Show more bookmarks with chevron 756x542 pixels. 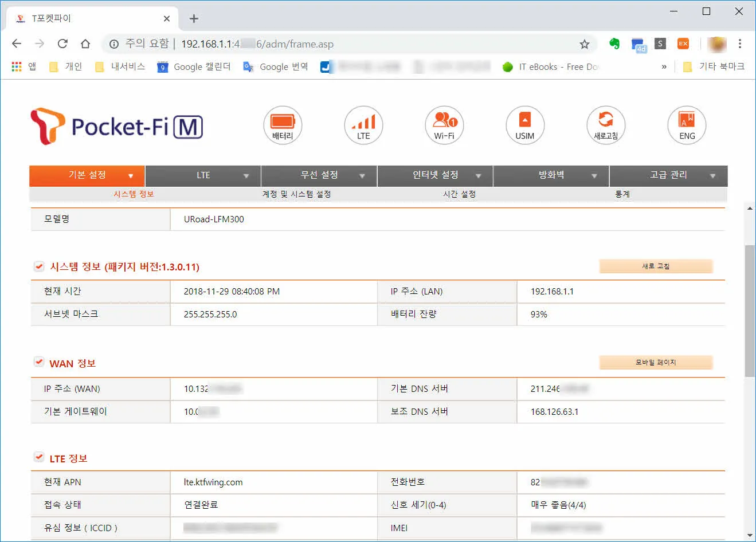[664, 67]
